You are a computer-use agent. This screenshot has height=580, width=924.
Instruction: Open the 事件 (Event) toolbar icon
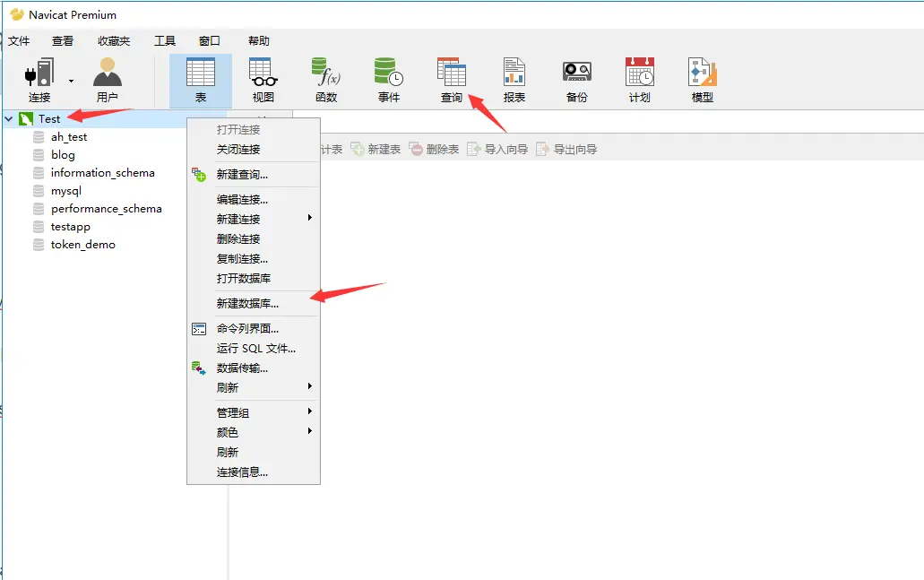coord(388,80)
